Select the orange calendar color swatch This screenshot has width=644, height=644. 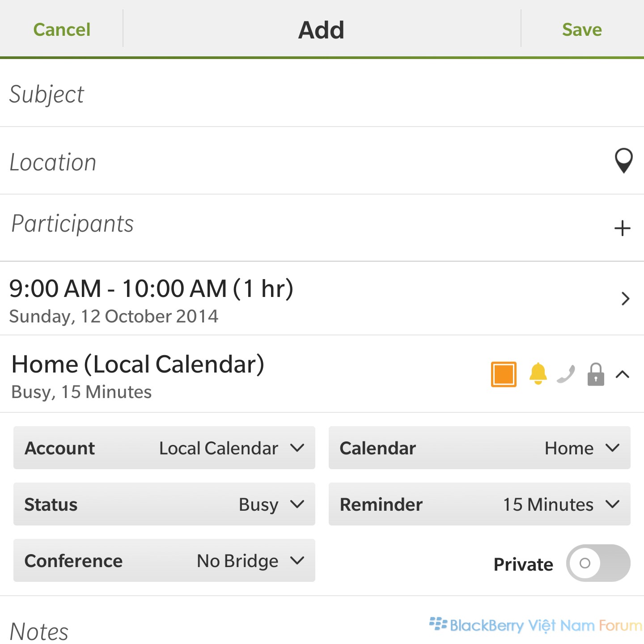[504, 374]
